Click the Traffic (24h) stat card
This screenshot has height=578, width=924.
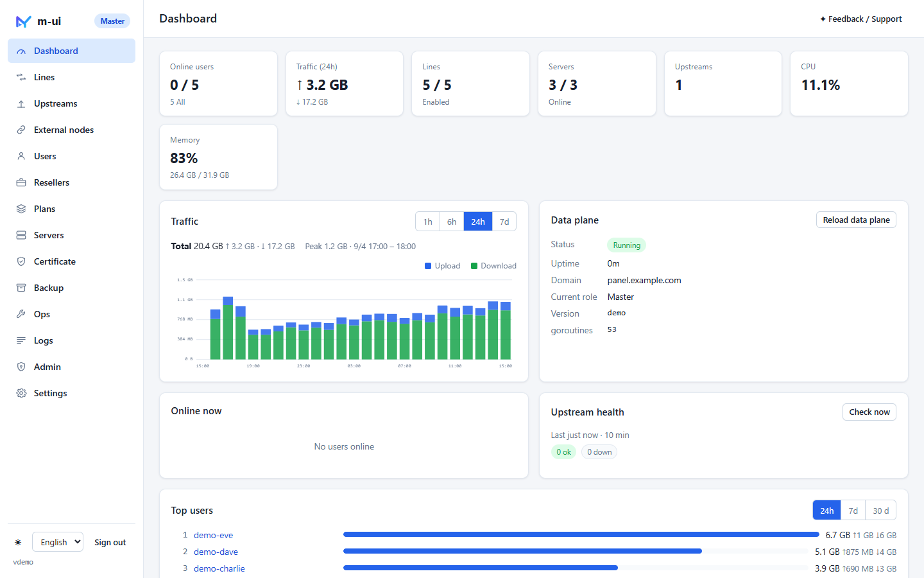coord(345,83)
